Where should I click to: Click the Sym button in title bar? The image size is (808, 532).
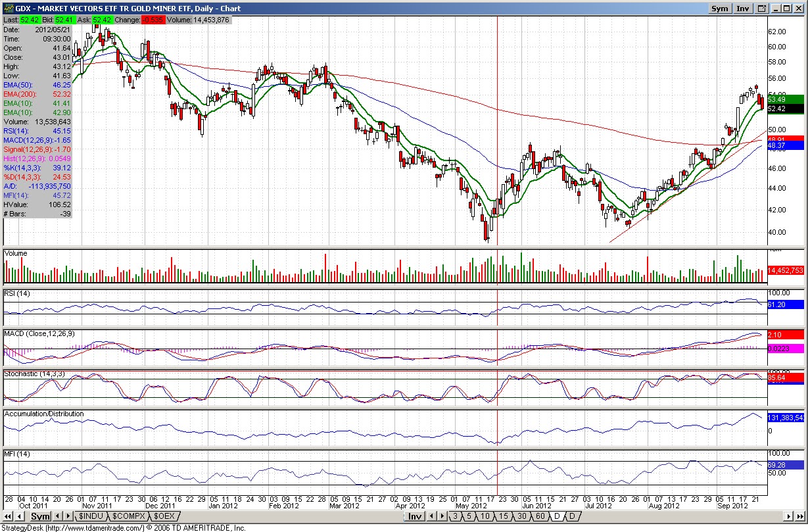pos(720,9)
